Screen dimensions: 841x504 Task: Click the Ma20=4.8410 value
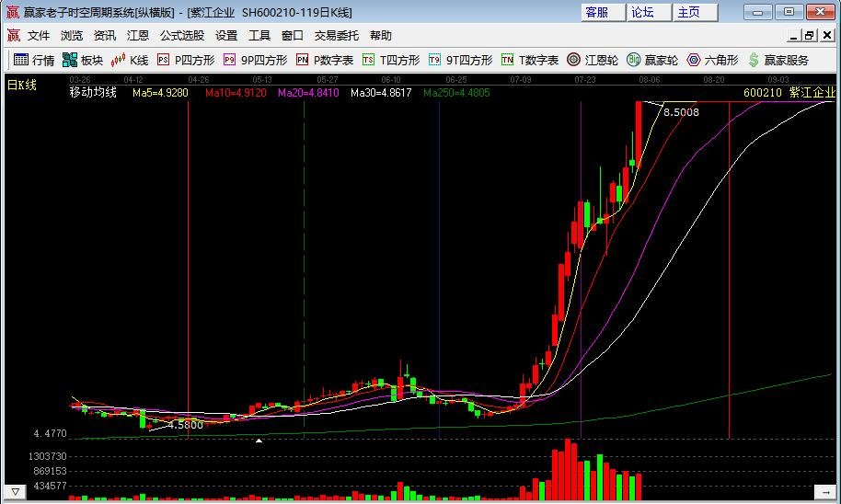pyautogui.click(x=308, y=93)
